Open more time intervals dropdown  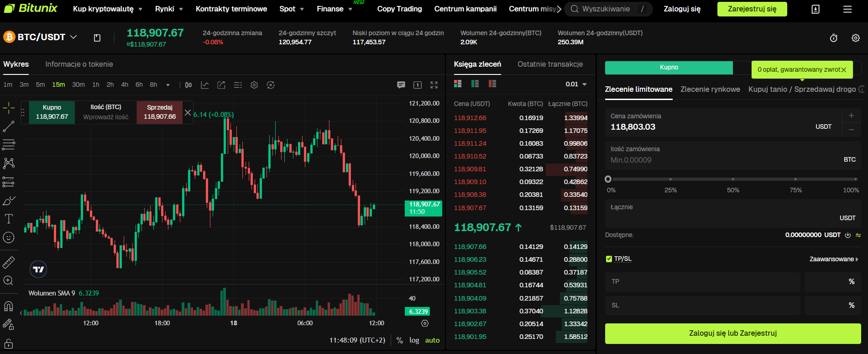(168, 85)
